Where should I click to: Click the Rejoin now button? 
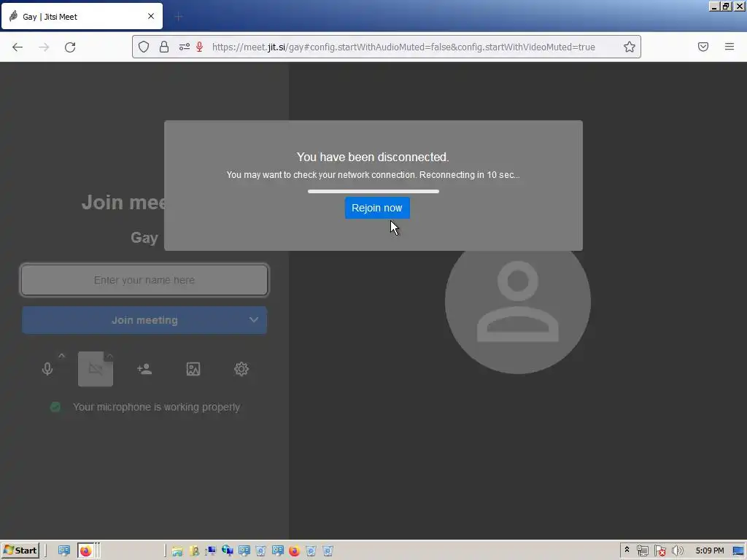pyautogui.click(x=377, y=208)
